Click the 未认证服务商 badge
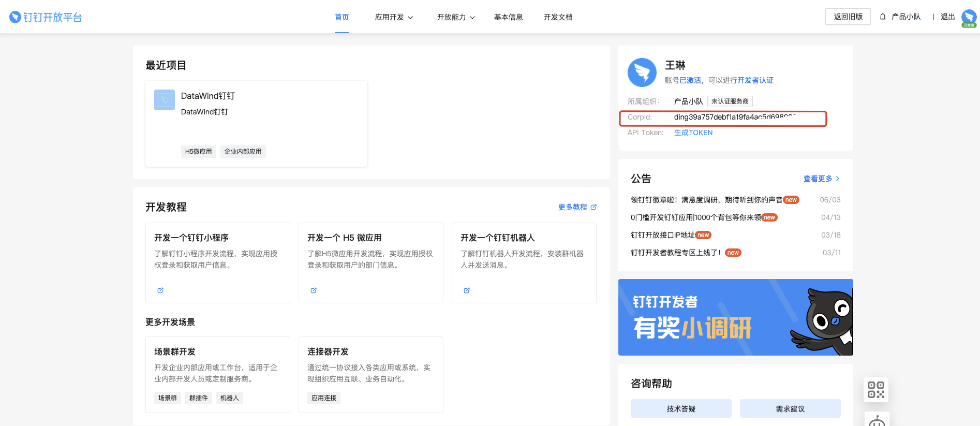The image size is (980, 426). pyautogui.click(x=730, y=101)
